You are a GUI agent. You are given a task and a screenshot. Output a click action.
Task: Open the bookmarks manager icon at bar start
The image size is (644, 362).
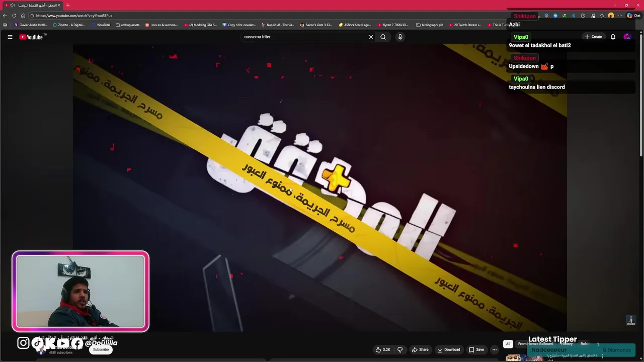tap(5, 25)
